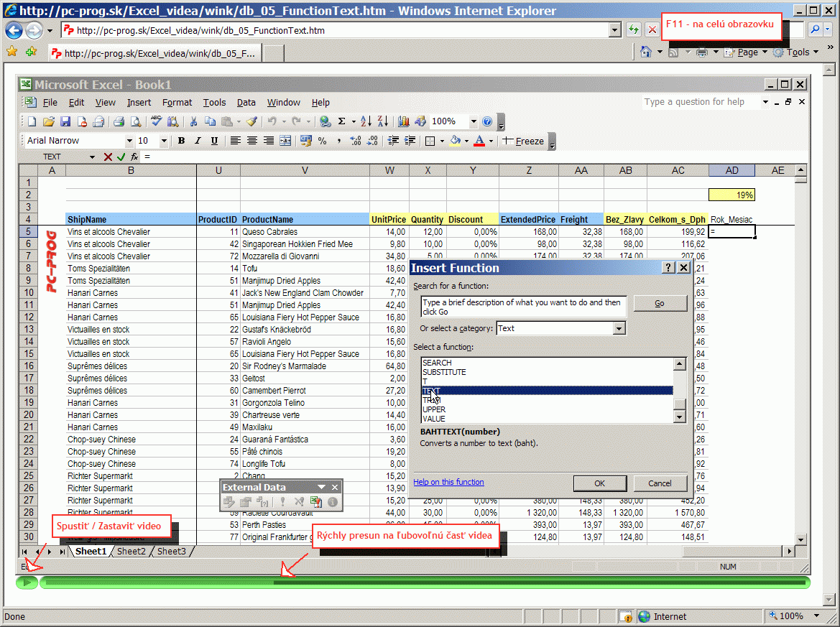Open the font size 10 dropdown
840x627 pixels.
pos(164,141)
